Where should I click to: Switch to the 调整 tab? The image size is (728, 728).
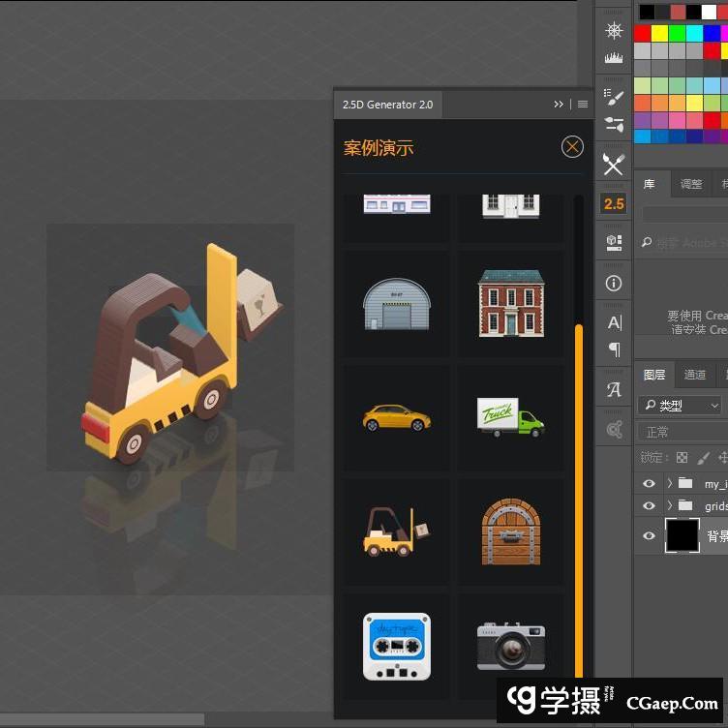tap(691, 184)
